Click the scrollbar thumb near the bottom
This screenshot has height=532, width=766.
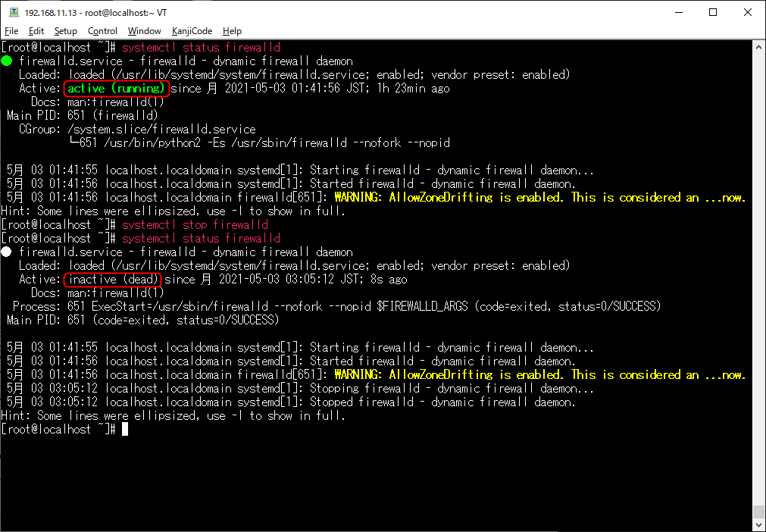(x=758, y=511)
